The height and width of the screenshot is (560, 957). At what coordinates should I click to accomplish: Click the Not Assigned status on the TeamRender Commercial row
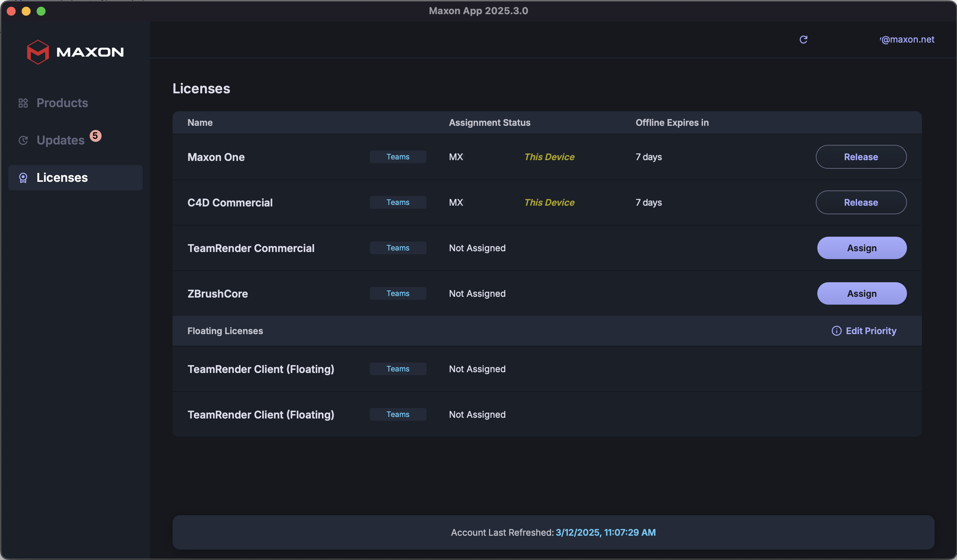[x=477, y=248]
